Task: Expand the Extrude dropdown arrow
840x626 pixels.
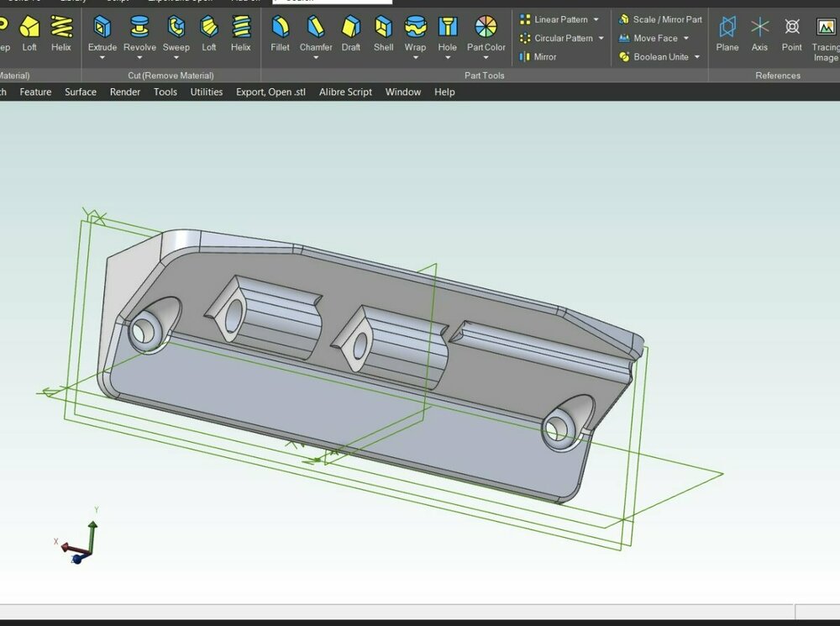Action: 102,58
